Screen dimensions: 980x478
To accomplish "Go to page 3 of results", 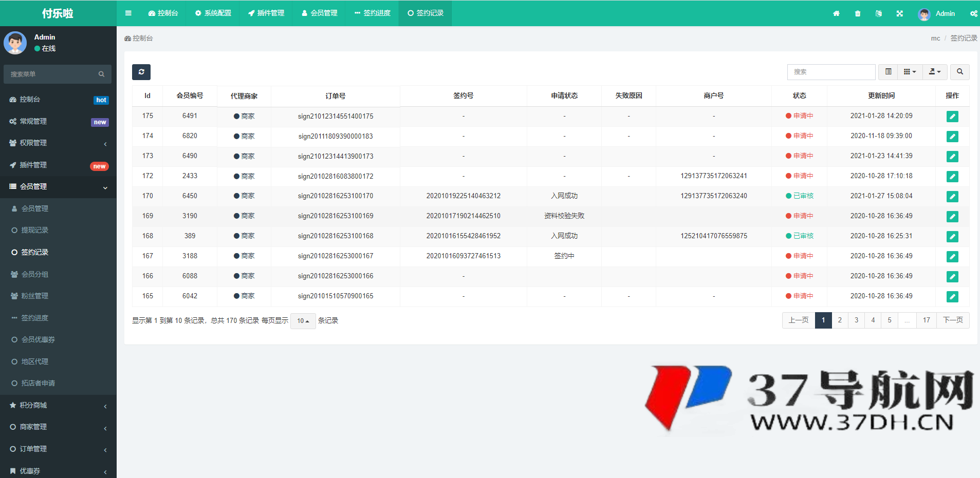I will coord(856,320).
